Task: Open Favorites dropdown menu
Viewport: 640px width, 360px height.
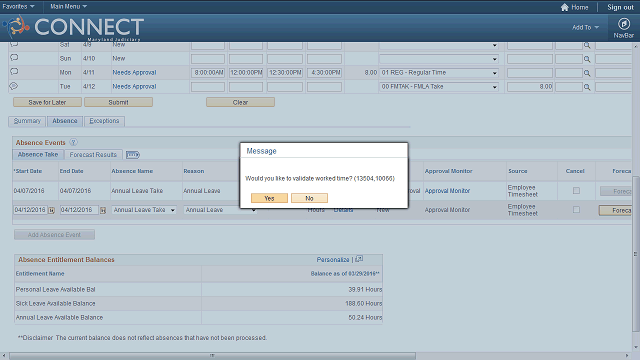Action: (x=18, y=7)
